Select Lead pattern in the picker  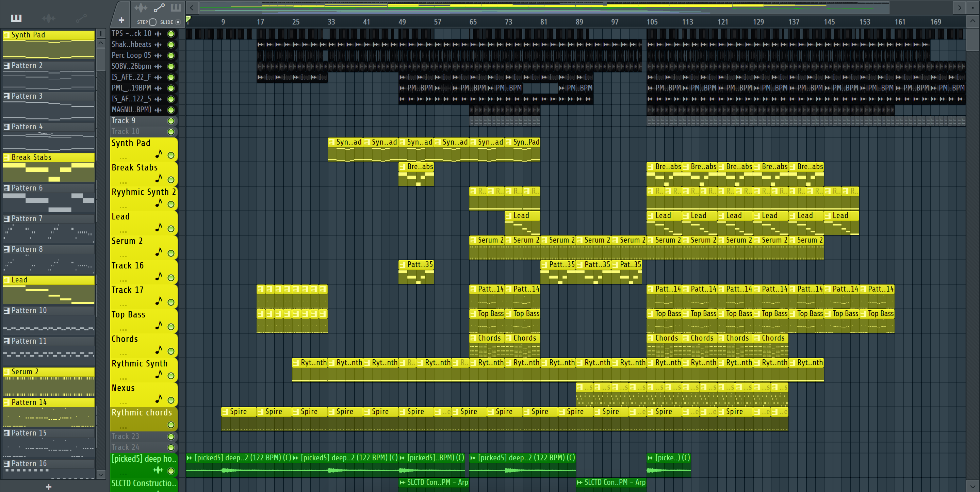click(49, 280)
